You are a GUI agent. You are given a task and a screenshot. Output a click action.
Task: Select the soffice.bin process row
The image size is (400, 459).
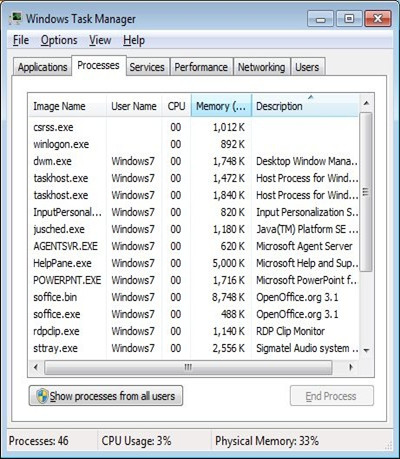tap(194, 297)
